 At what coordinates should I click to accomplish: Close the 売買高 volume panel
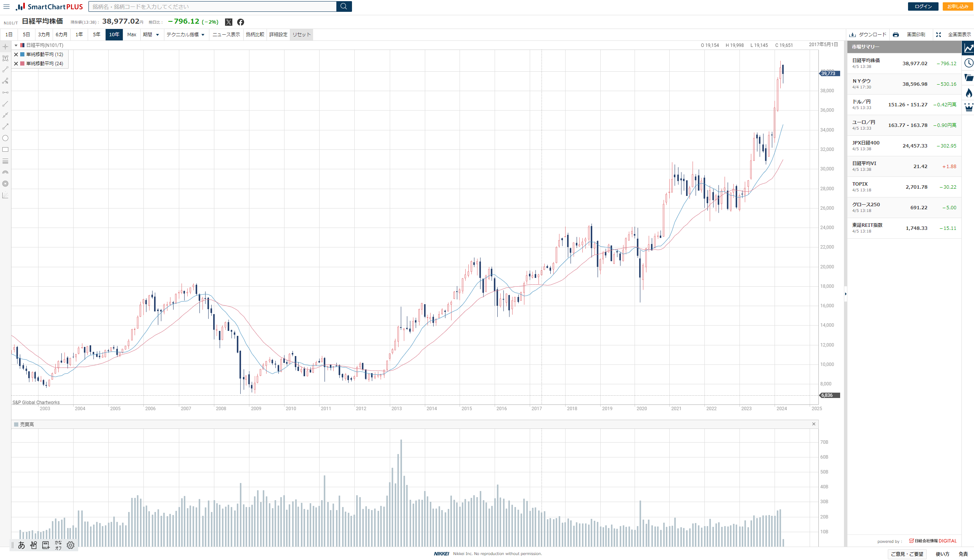click(x=813, y=424)
